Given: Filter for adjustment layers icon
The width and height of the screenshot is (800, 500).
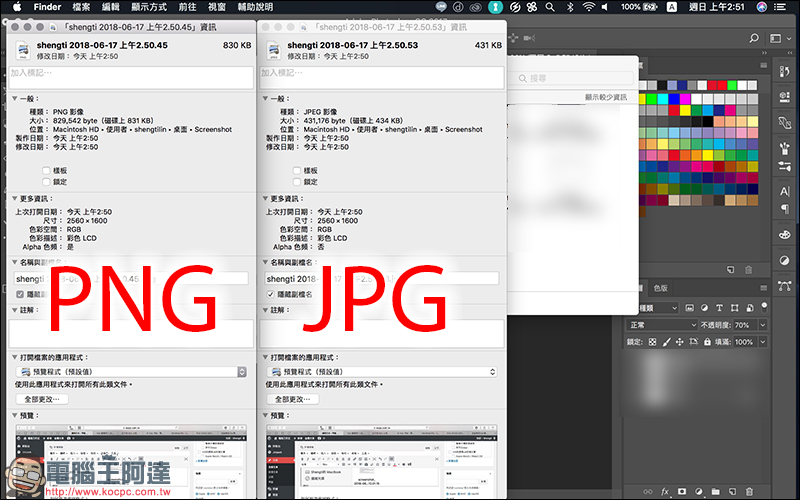Looking at the screenshot, I should click(x=705, y=308).
